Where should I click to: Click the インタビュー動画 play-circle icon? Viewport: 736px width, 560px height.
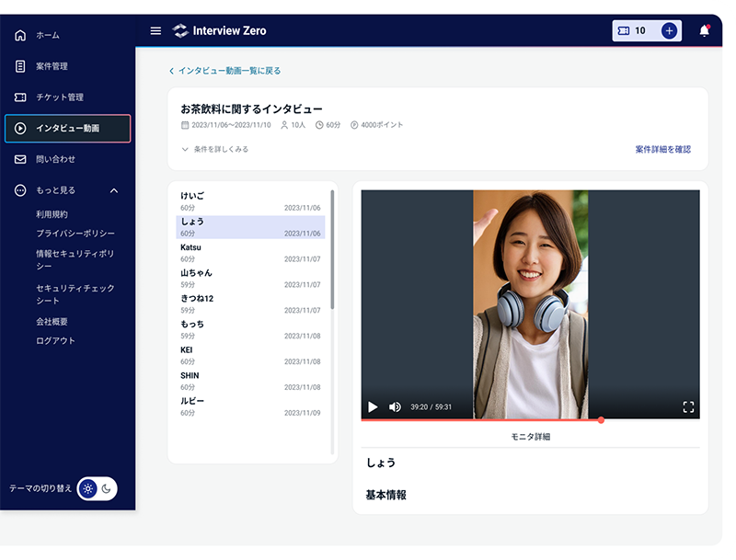[20, 128]
